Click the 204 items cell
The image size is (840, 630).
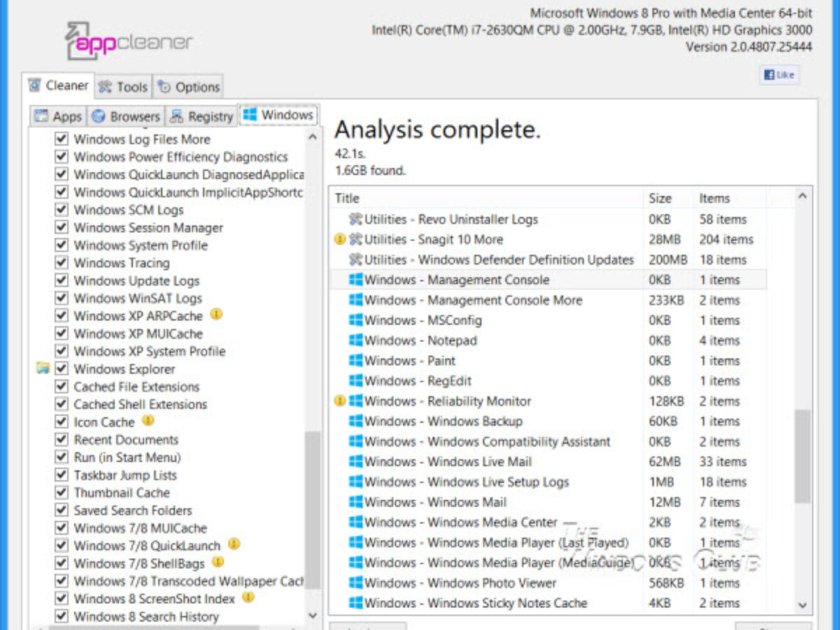coord(726,239)
